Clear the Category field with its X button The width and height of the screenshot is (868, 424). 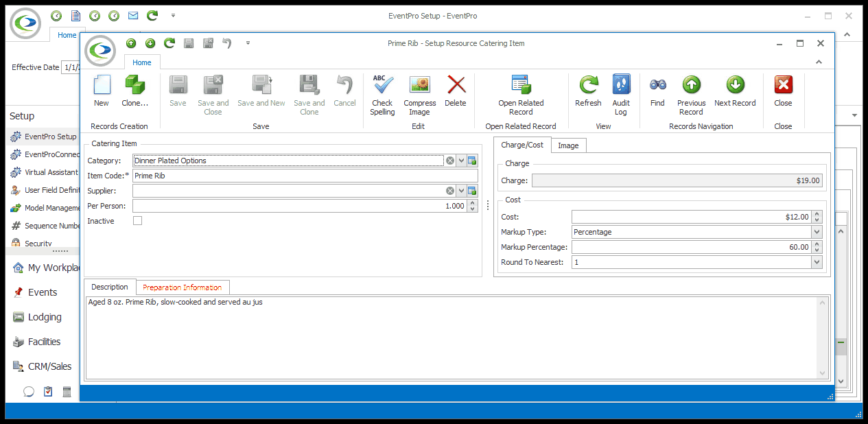point(450,161)
